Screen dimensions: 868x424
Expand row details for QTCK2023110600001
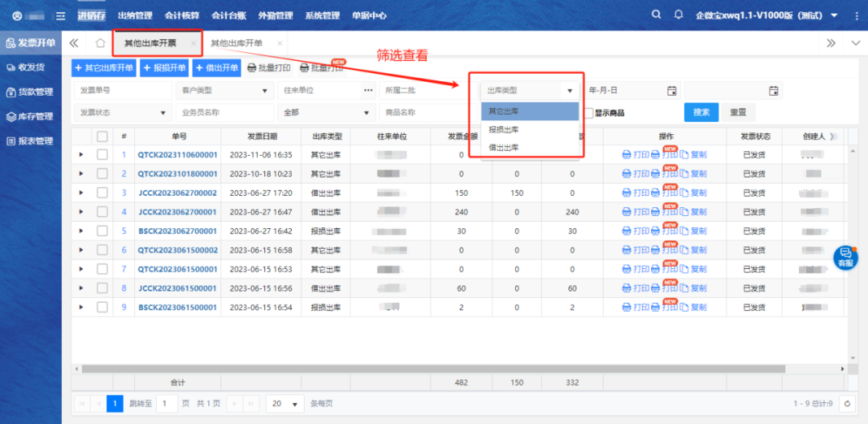[81, 155]
